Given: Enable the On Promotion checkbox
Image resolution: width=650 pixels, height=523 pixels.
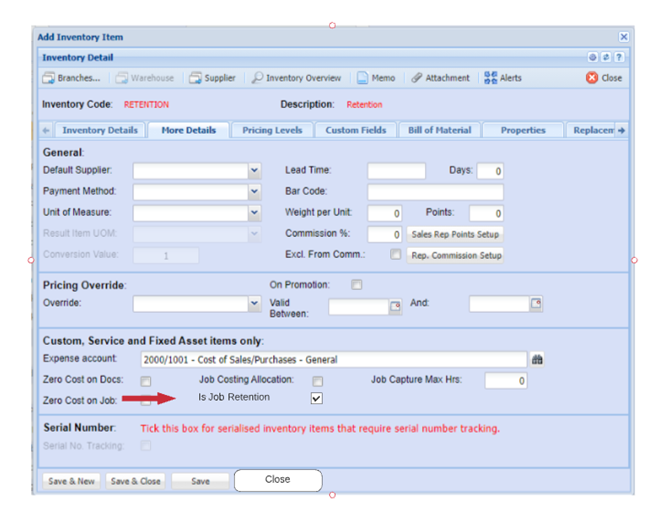Looking at the screenshot, I should (x=357, y=285).
